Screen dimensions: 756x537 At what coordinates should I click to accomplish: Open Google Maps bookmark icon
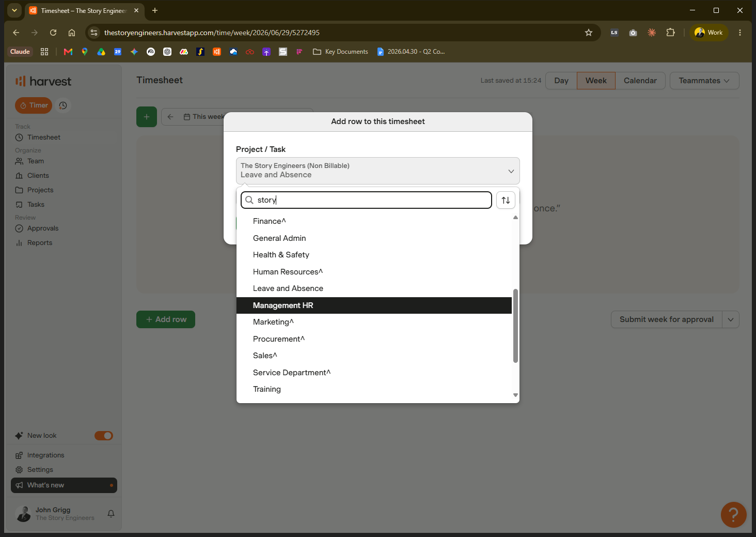click(85, 52)
